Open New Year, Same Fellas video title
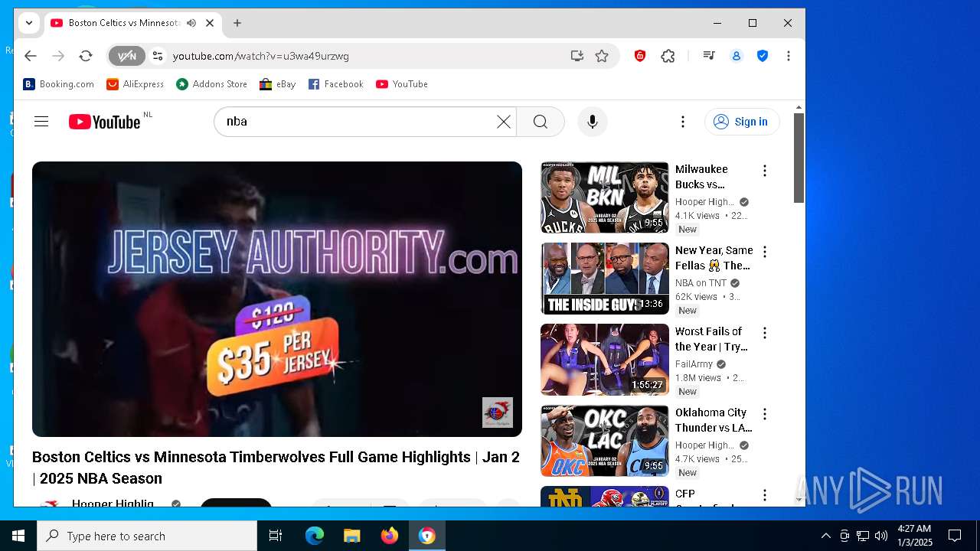Screen dimensions: 980x551 click(x=714, y=258)
